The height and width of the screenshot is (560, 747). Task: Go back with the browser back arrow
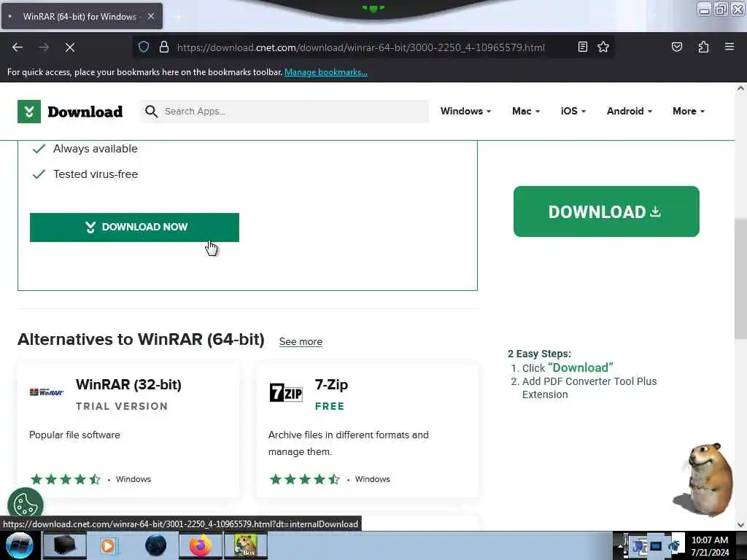point(18,47)
